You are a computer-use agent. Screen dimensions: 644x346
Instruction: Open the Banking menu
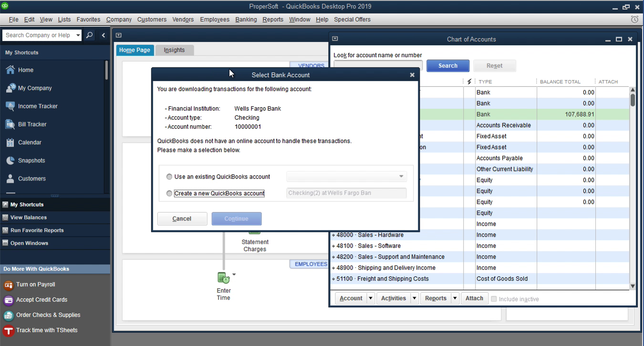click(246, 20)
